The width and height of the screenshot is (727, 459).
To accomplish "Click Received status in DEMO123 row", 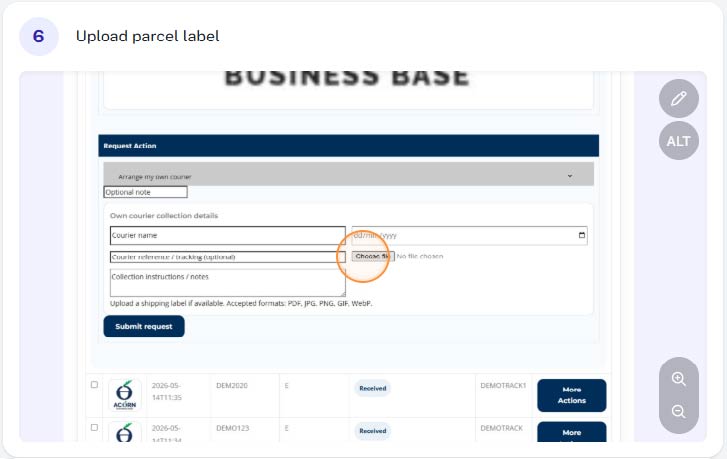I will 372,431.
